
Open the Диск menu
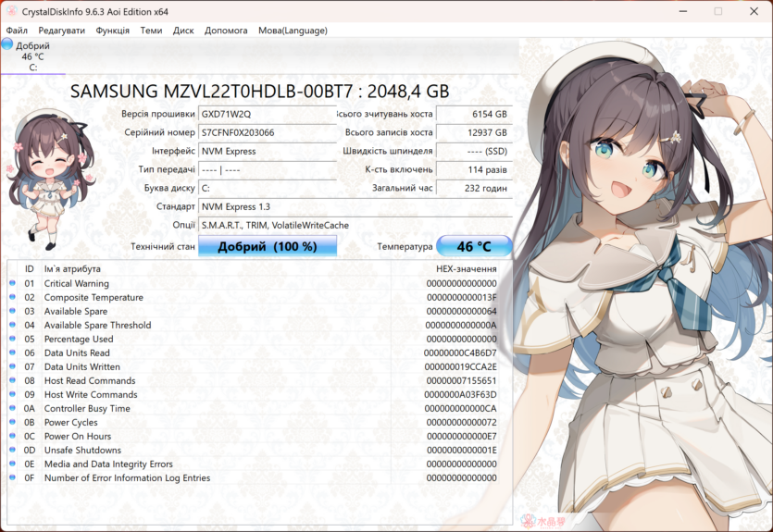pos(183,31)
